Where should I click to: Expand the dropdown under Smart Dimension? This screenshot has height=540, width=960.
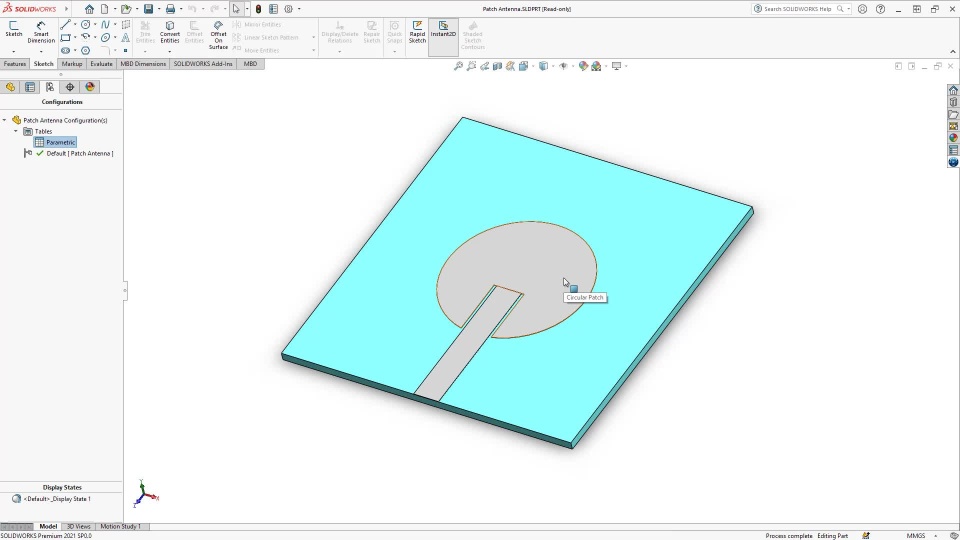coord(41,51)
